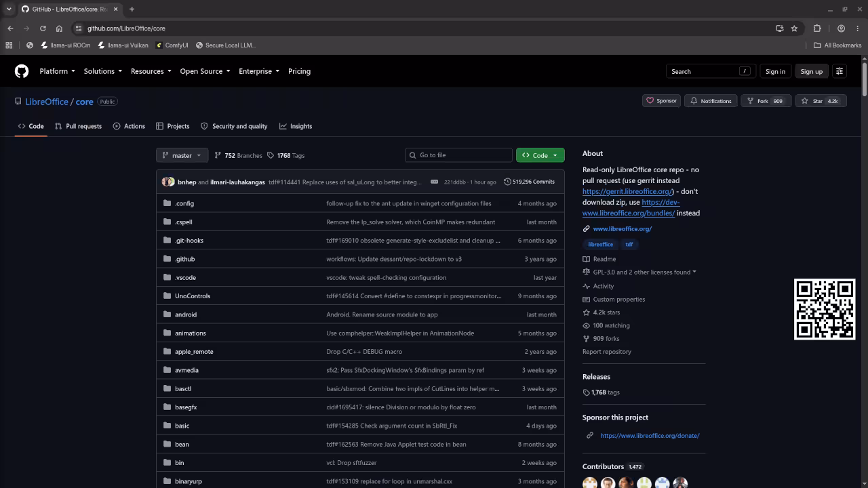Click the GitHub logo icon
This screenshot has height=488, width=868.
tap(22, 71)
